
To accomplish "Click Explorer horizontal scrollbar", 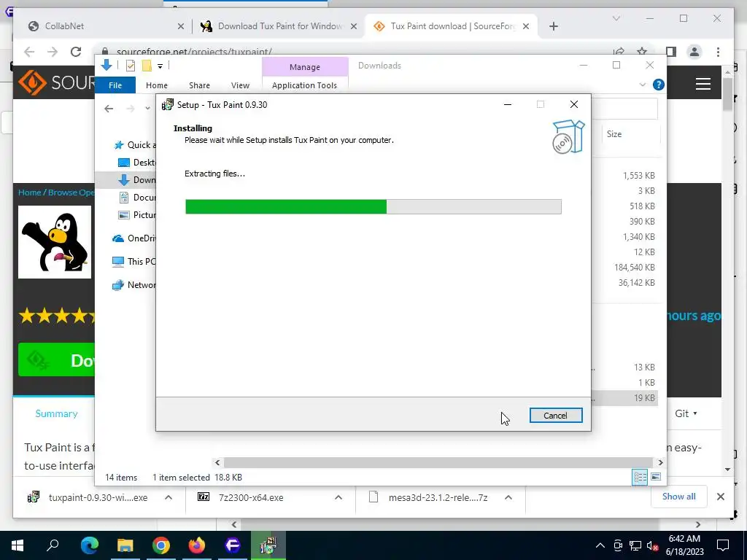I will pos(438,462).
